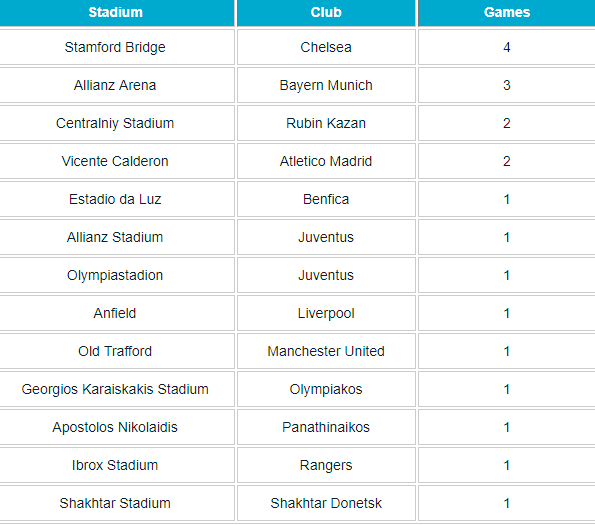Select the Panathinaikos club cell
The image size is (595, 525).
click(x=326, y=427)
